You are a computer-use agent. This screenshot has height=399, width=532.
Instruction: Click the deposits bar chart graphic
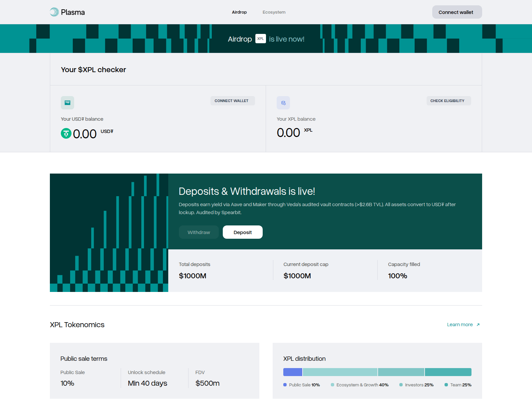click(109, 233)
